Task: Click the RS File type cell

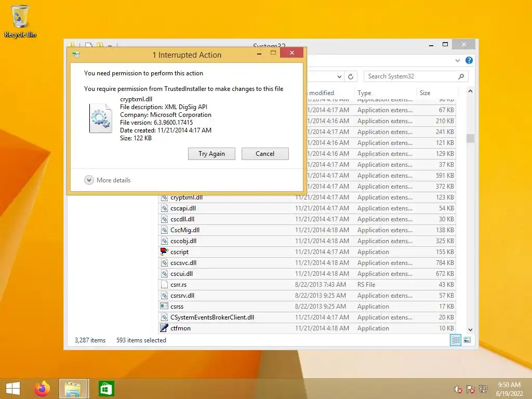Action: (x=366, y=285)
